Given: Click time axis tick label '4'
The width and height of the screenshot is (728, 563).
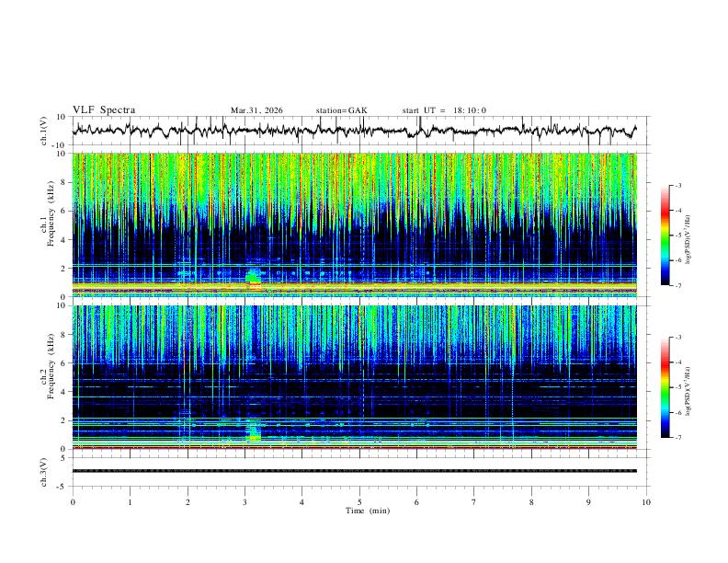Looking at the screenshot, I should (x=301, y=502).
